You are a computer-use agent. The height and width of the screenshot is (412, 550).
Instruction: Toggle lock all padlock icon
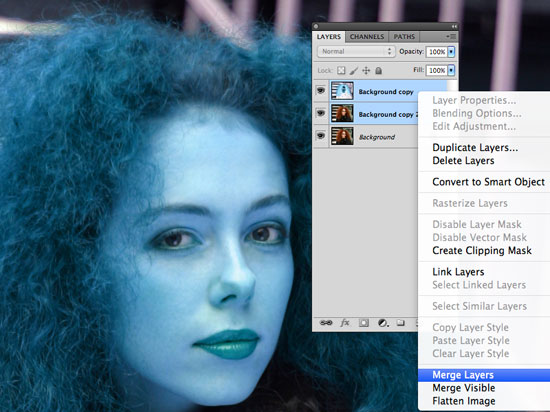click(378, 70)
